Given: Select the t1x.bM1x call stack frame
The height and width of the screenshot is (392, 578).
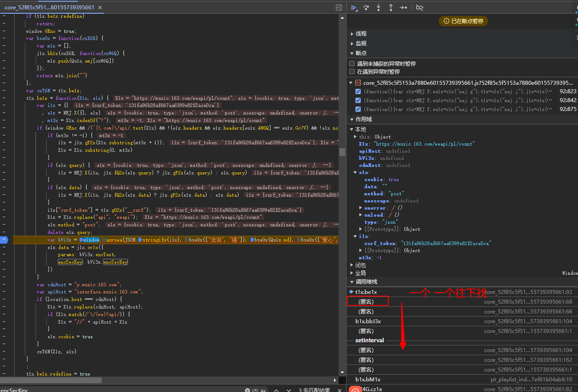Looking at the screenshot, I should [x=368, y=380].
